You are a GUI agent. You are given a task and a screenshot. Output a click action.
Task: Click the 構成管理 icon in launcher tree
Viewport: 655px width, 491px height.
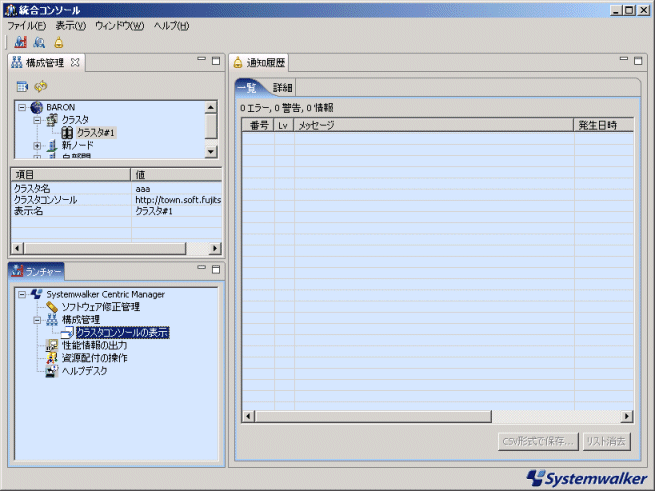52,320
